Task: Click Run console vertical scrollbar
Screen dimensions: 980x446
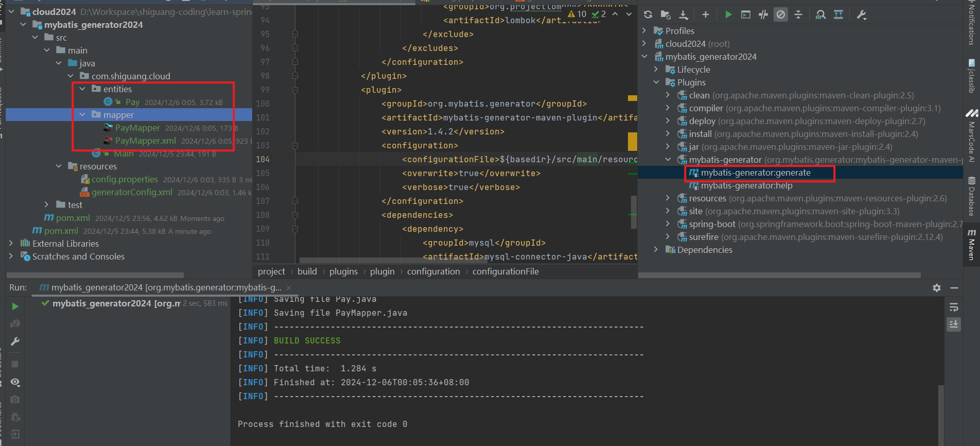Action: pyautogui.click(x=941, y=415)
